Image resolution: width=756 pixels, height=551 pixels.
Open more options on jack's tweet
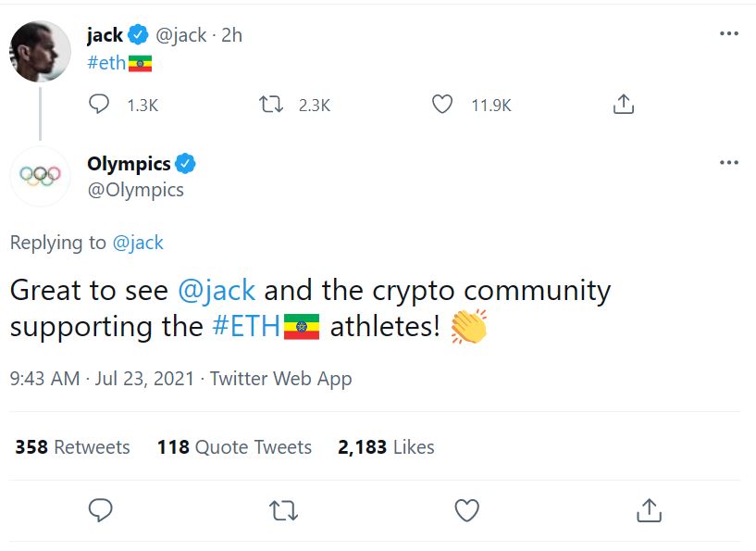coord(729,34)
